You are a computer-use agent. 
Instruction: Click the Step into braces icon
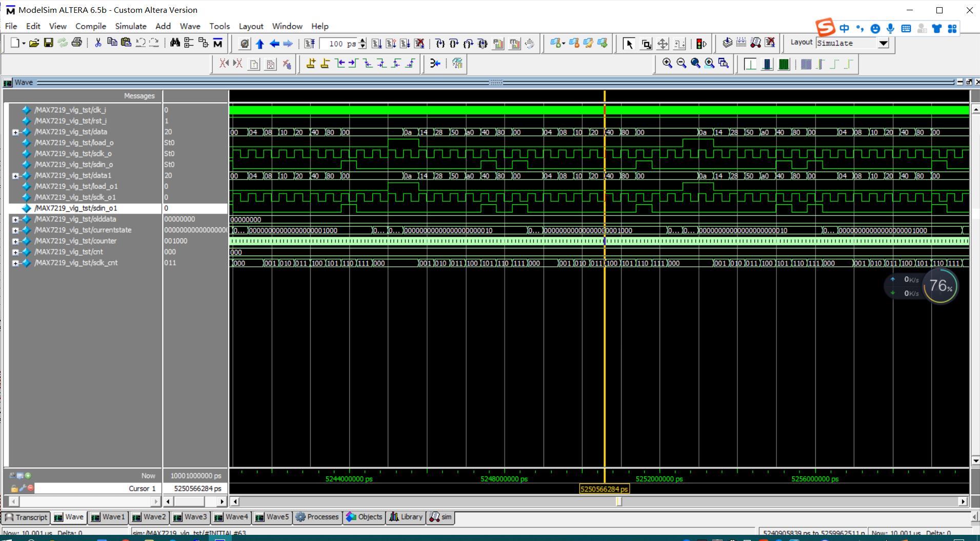[440, 44]
